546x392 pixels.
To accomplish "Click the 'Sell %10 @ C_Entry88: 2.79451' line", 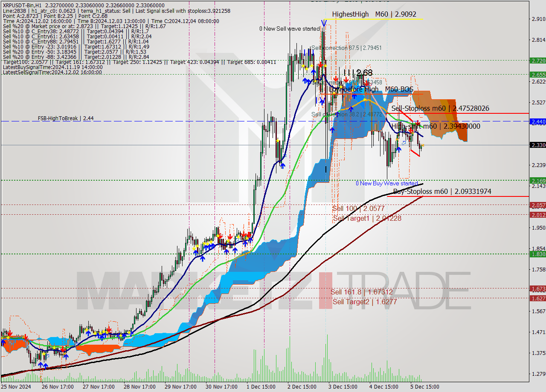I will (76, 41).
